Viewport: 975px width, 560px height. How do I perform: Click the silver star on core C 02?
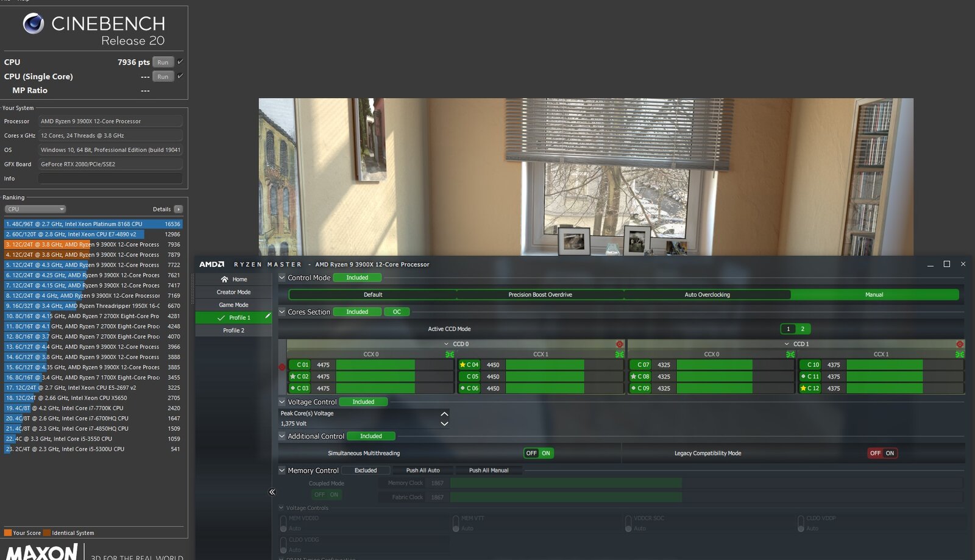tap(292, 376)
